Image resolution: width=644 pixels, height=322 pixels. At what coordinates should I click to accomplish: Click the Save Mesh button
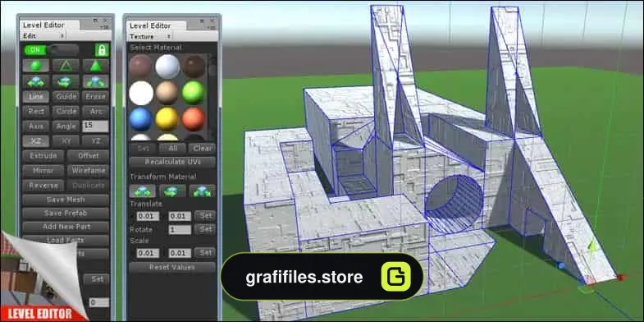click(x=66, y=200)
